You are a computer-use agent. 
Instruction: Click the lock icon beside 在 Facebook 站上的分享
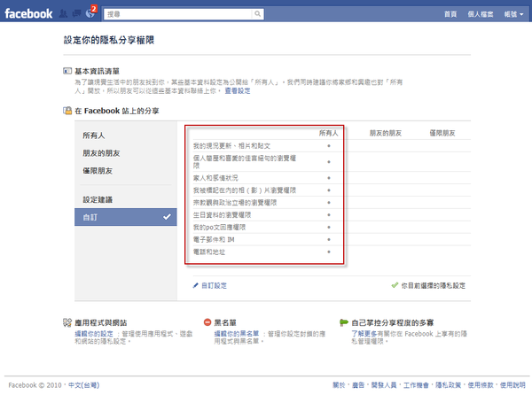coord(67,111)
